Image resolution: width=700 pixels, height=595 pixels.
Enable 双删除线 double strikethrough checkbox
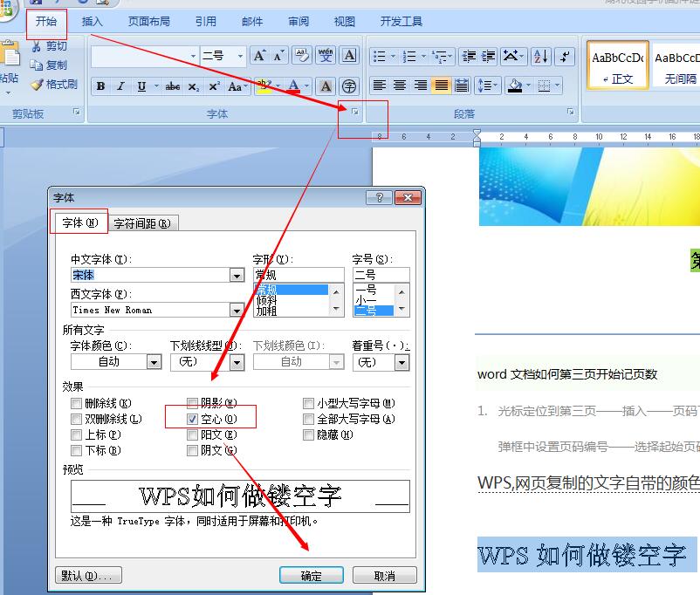pos(76,419)
